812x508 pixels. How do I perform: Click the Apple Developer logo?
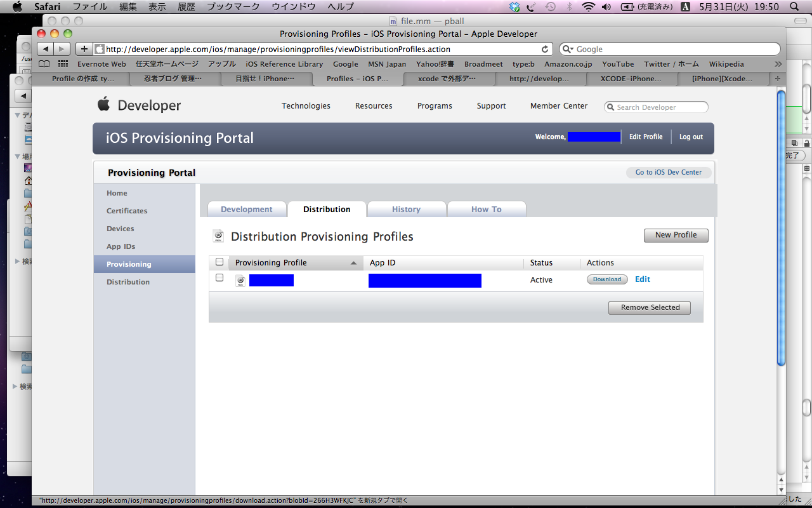click(139, 105)
